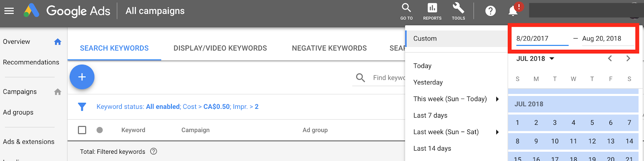Click the blue add keyword plus button
This screenshot has width=644, height=161.
click(82, 77)
